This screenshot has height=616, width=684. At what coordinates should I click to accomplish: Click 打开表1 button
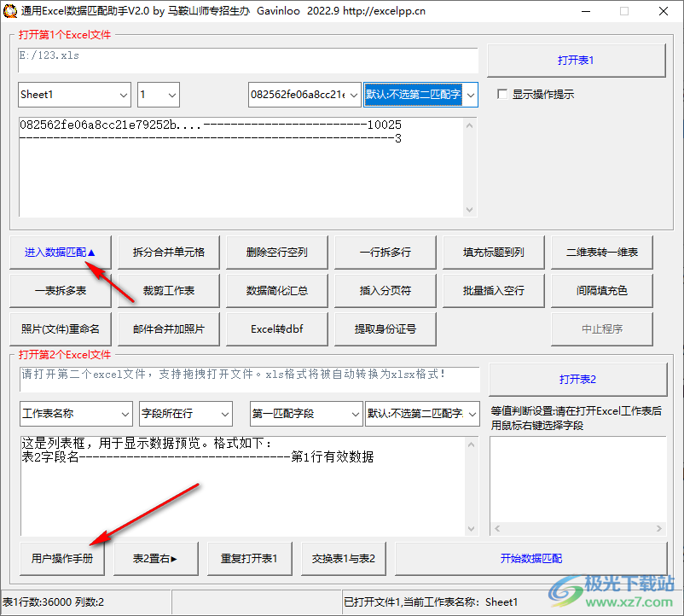click(x=576, y=61)
